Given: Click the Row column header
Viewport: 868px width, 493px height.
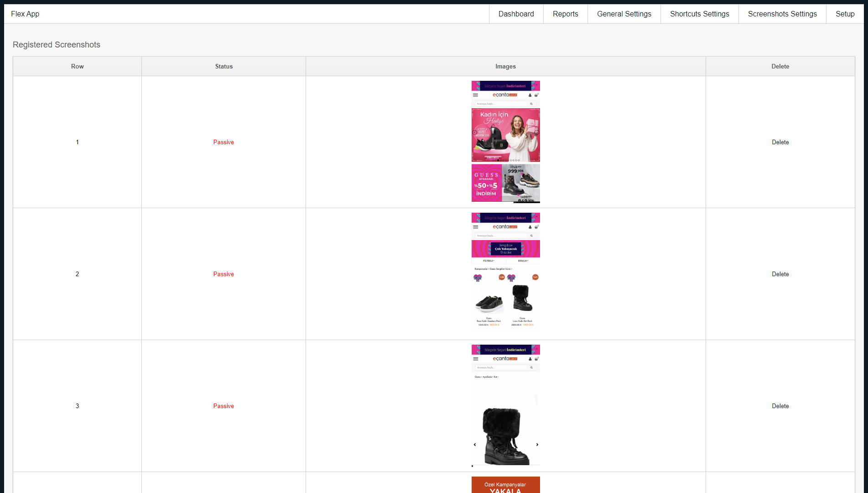Looking at the screenshot, I should (77, 66).
